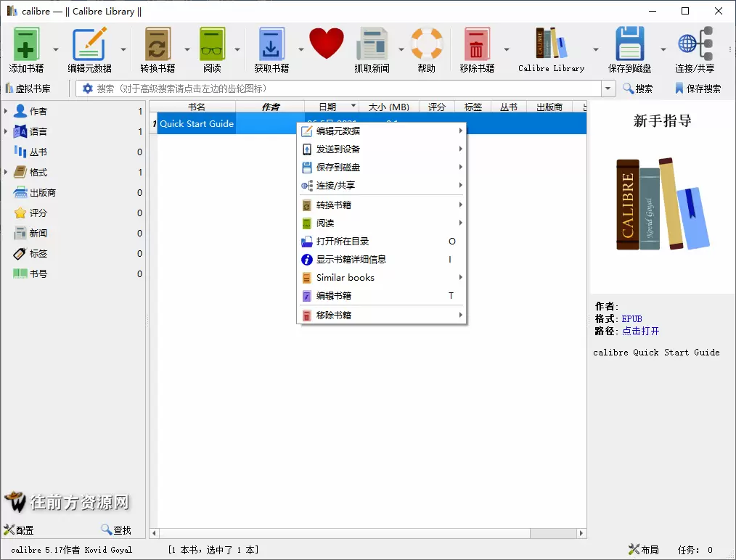Open the 点击打开 path link

pos(641,331)
